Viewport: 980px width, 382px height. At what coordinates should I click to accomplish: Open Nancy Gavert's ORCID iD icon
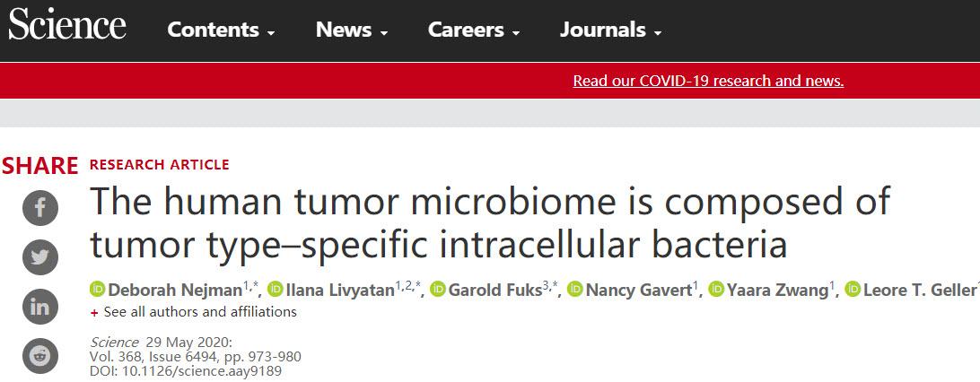coord(575,290)
